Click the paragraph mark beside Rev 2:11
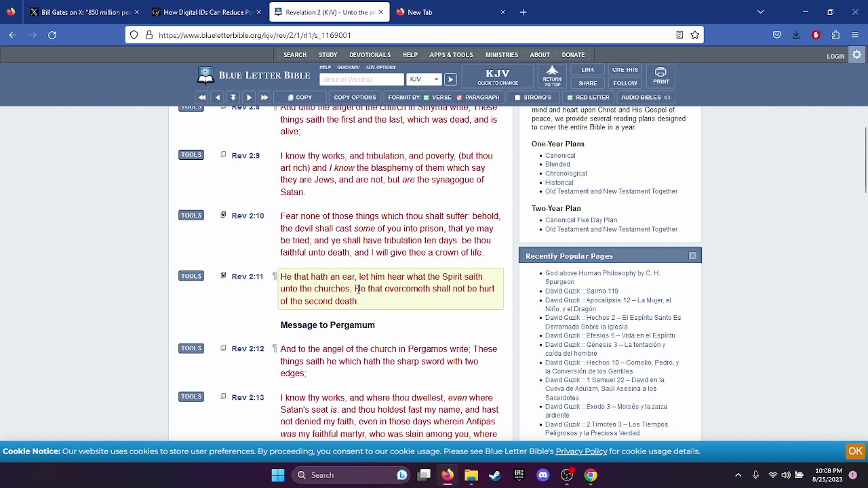 pos(275,277)
